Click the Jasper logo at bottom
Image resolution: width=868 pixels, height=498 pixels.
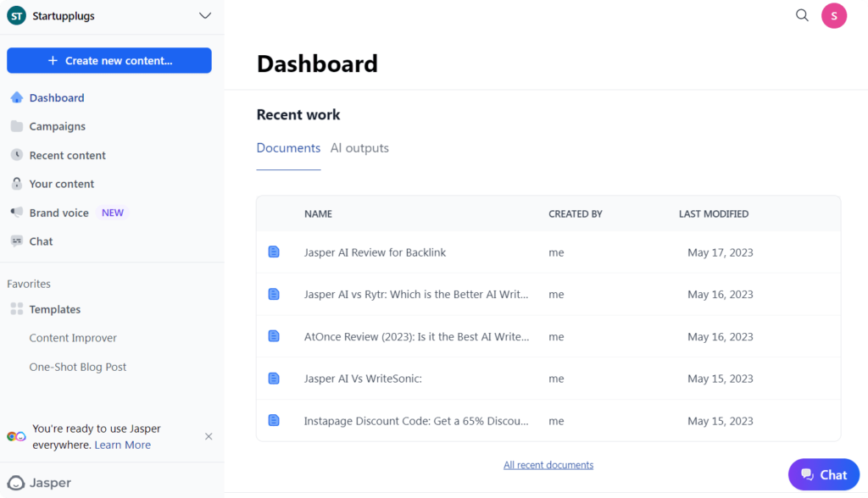pyautogui.click(x=39, y=483)
